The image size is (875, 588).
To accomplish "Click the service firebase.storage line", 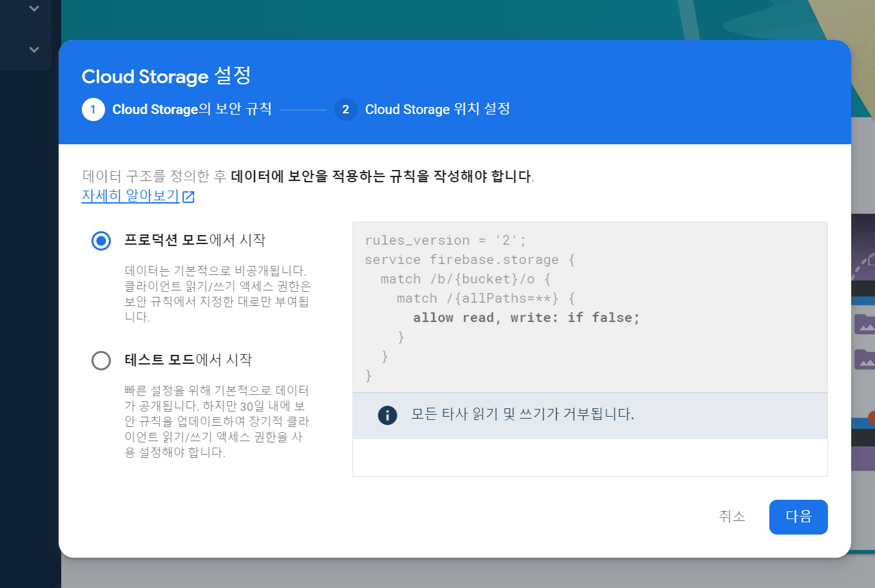I will [x=470, y=260].
